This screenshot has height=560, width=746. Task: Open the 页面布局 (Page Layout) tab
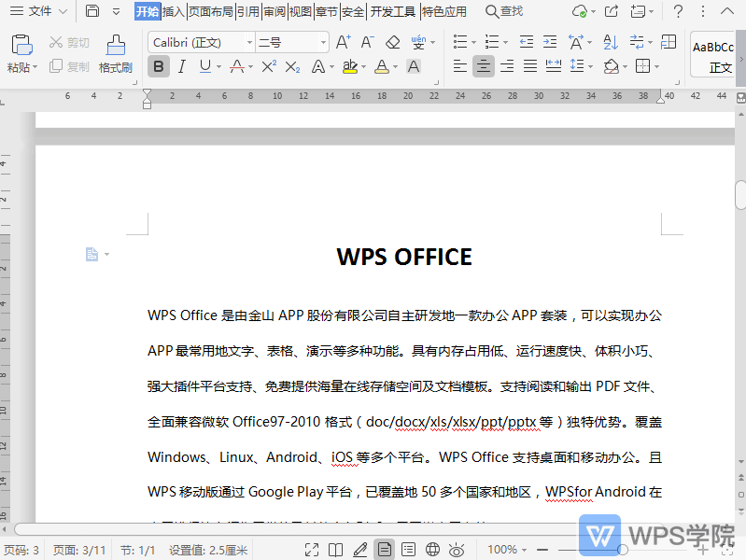(x=211, y=11)
